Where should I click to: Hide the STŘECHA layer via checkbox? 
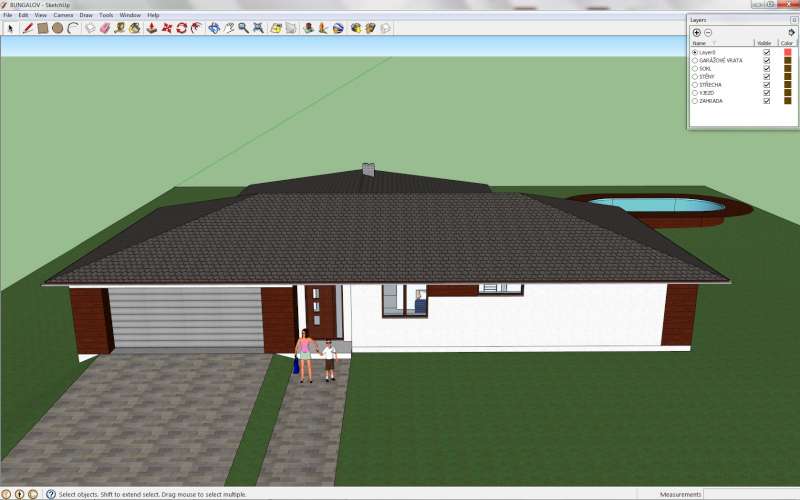[x=766, y=85]
